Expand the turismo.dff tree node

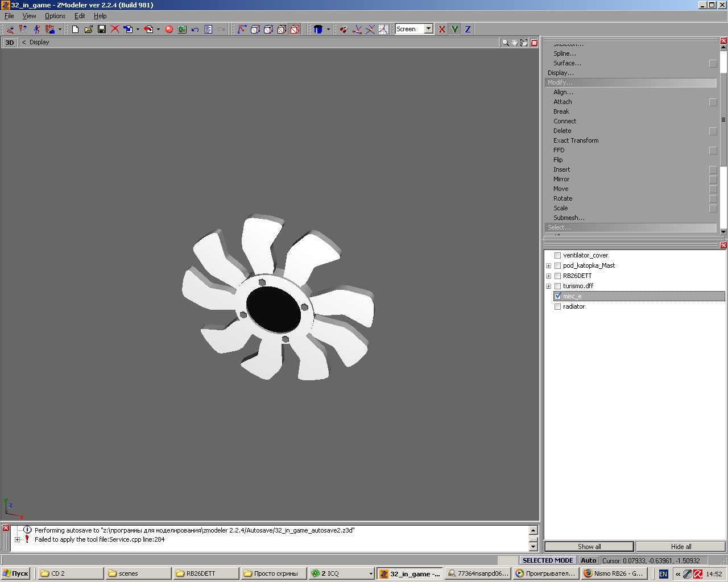(x=548, y=286)
